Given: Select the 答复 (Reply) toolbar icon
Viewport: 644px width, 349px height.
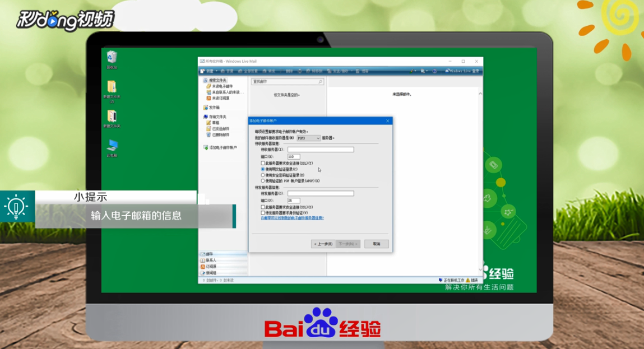Looking at the screenshot, I should [x=226, y=71].
